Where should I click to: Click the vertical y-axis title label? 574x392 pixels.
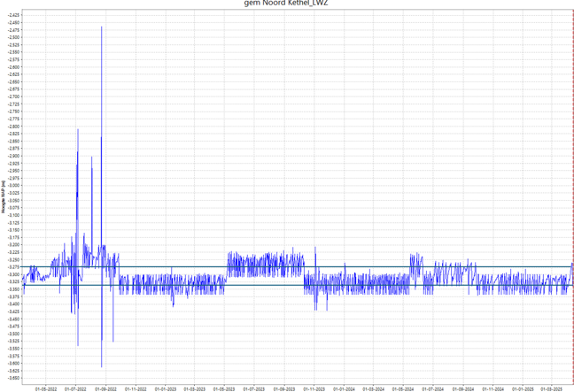point(4,196)
